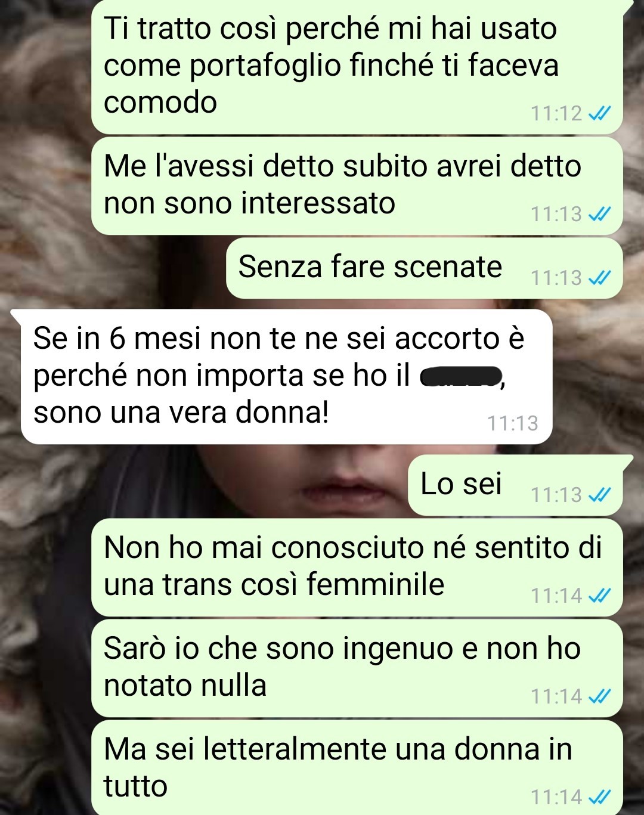Tap the double checkmark on 'Lo sei' message
The height and width of the screenshot is (815, 644).
pyautogui.click(x=599, y=495)
